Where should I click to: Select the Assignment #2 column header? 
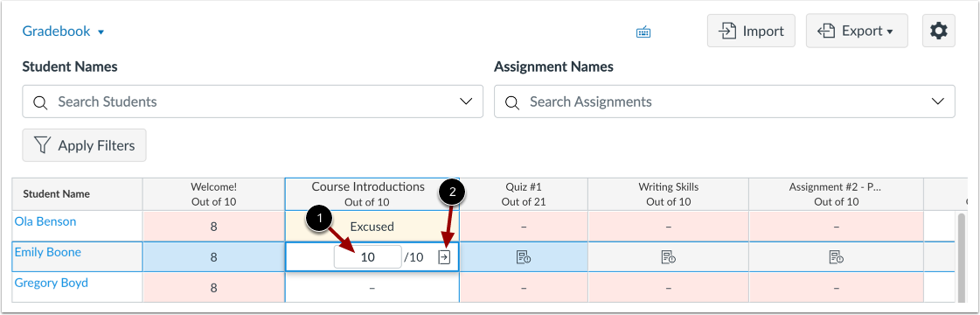pyautogui.click(x=837, y=193)
